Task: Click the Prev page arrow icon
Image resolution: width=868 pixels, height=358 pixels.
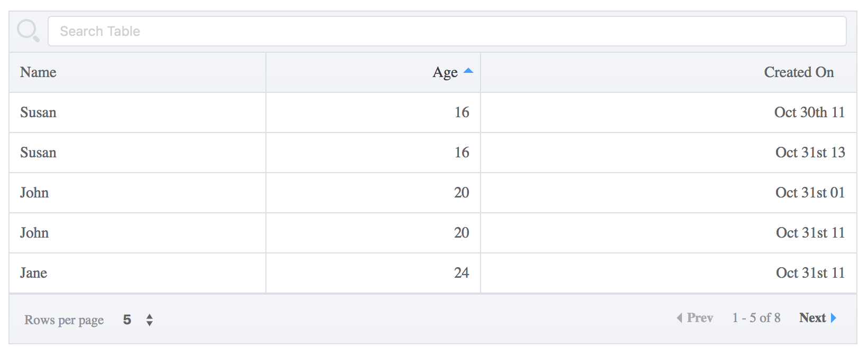Action: (x=679, y=318)
